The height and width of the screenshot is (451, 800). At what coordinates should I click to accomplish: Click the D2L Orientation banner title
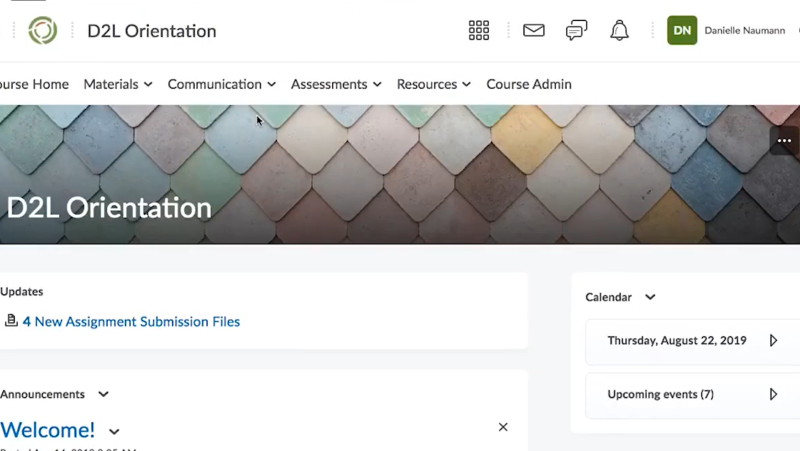point(109,208)
